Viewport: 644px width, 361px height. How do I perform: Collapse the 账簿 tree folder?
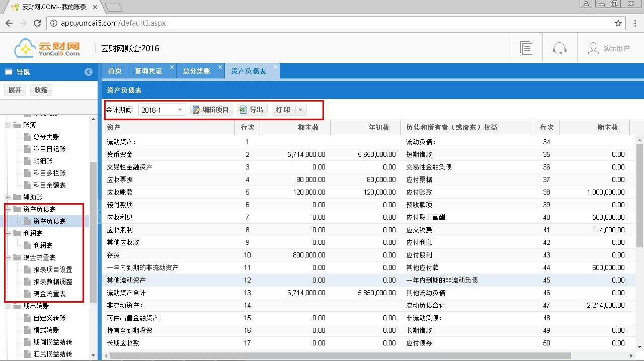click(x=9, y=125)
